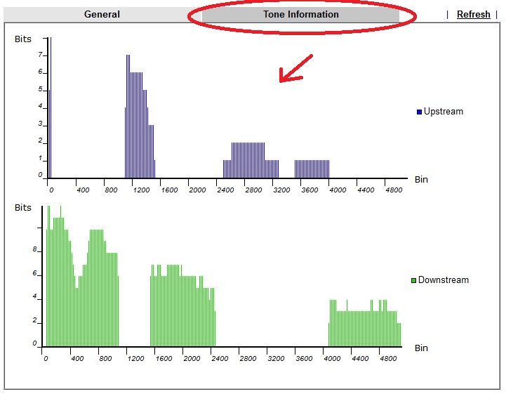Open the Tone Information tab
This screenshot has width=532, height=401.
(x=300, y=14)
